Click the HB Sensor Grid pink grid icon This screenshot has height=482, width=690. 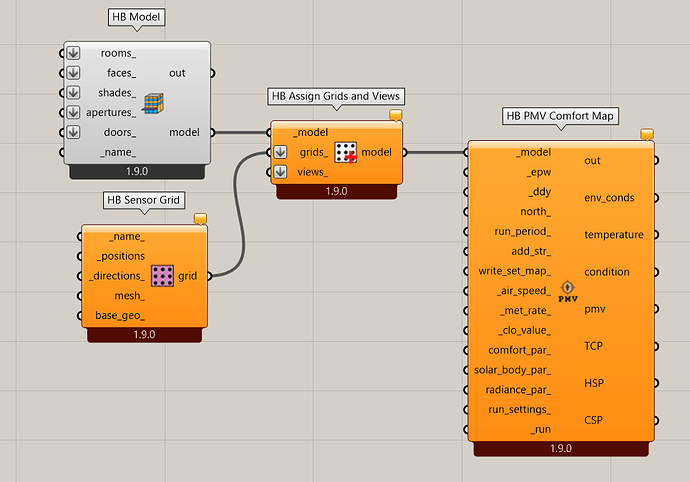coord(163,276)
